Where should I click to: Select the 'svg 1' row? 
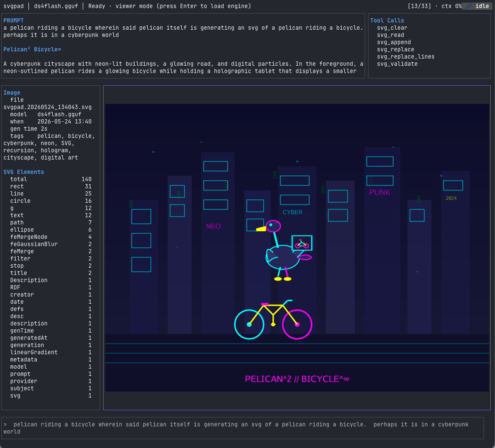pyautogui.click(x=51, y=396)
